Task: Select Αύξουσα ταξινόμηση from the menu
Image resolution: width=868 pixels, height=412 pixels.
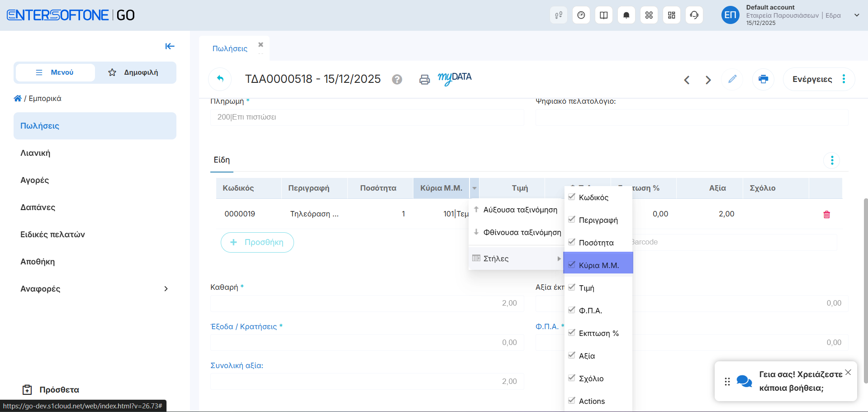Action: pyautogui.click(x=520, y=210)
